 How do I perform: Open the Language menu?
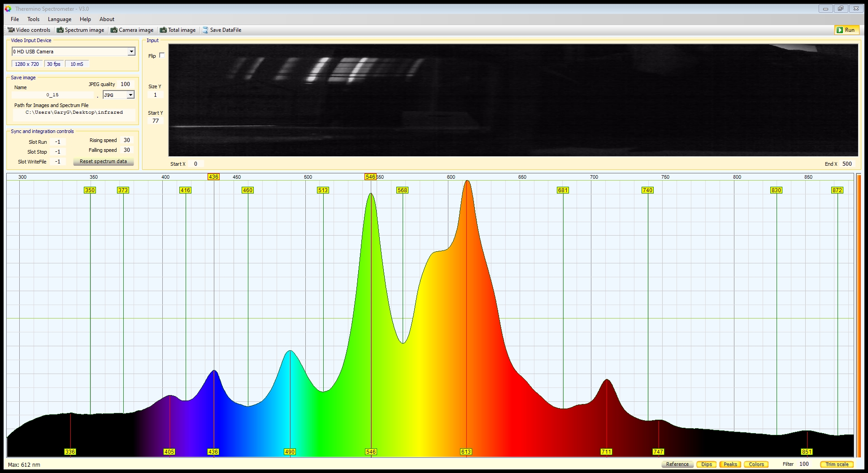pos(60,19)
